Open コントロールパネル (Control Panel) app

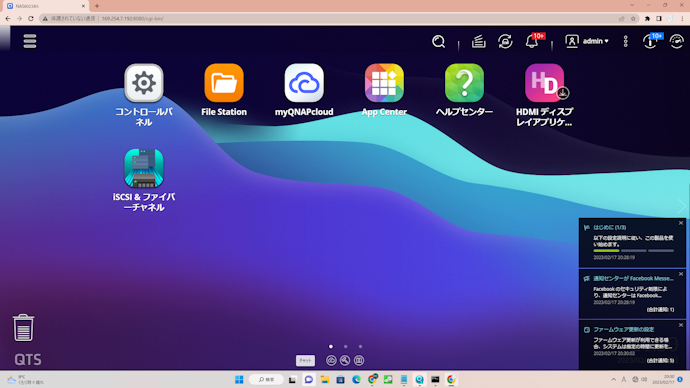click(144, 83)
